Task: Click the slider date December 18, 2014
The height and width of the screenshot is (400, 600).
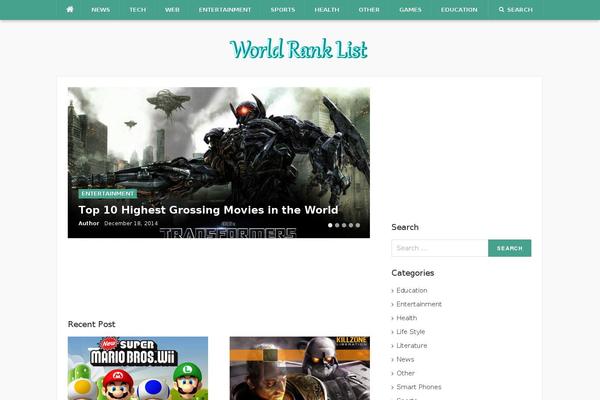Action: (131, 223)
